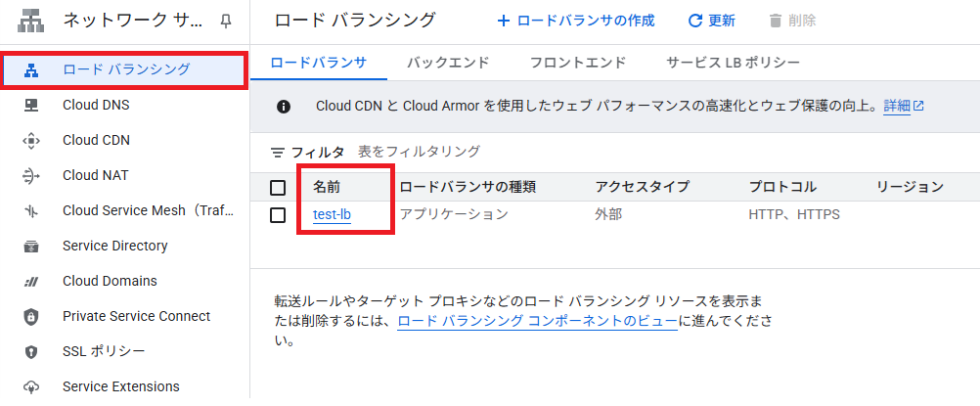Image resolution: width=980 pixels, height=406 pixels.
Task: Click the pin icon beside ネットワーク サービス
Action: pyautogui.click(x=226, y=22)
